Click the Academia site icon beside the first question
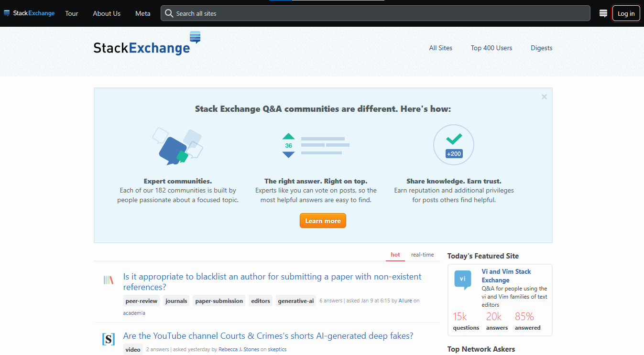 coord(108,281)
